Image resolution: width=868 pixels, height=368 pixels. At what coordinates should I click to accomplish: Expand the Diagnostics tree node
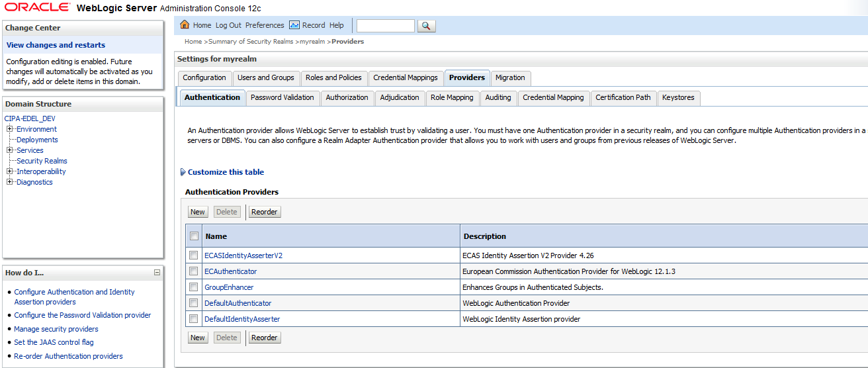pos(10,182)
